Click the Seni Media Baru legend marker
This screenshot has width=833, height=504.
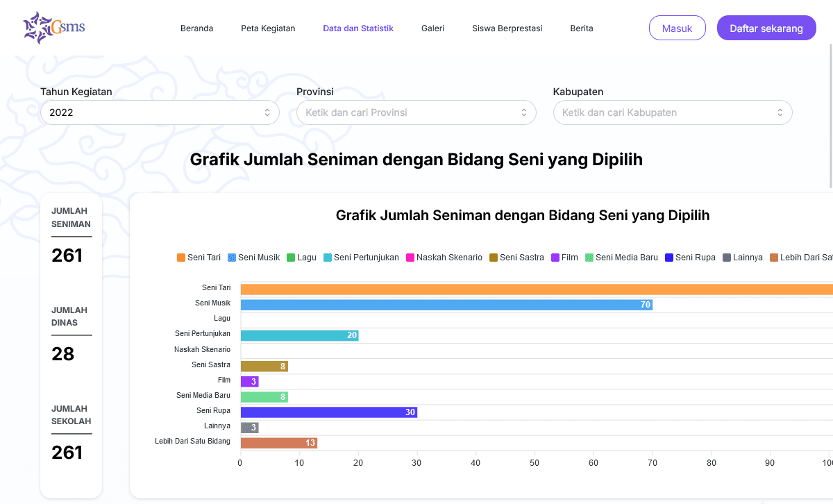point(589,257)
